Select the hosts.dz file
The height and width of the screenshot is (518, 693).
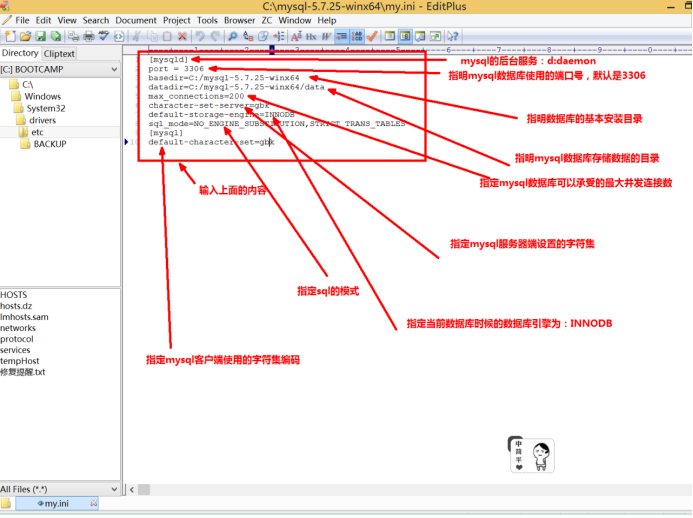pos(16,306)
